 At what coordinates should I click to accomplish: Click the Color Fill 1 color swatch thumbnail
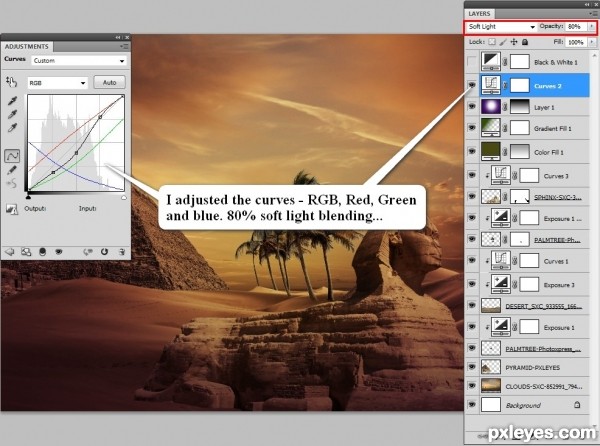point(491,151)
